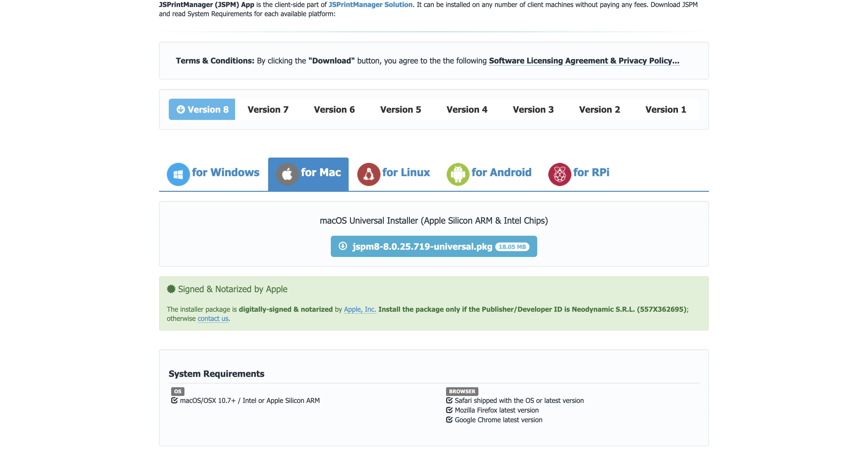This screenshot has width=868, height=456.
Task: Click the check icon beside Safari requirement
Action: click(x=449, y=400)
